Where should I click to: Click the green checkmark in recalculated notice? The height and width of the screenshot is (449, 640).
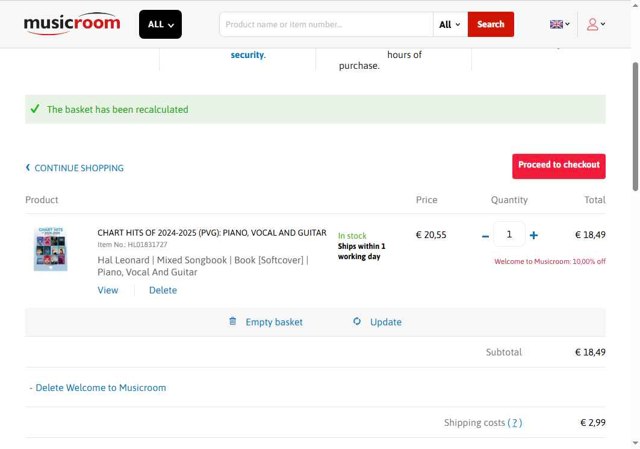(x=35, y=109)
